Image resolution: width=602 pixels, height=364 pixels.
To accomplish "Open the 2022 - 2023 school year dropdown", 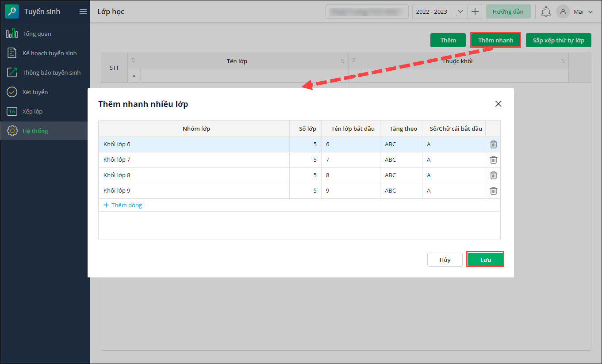I will (440, 11).
